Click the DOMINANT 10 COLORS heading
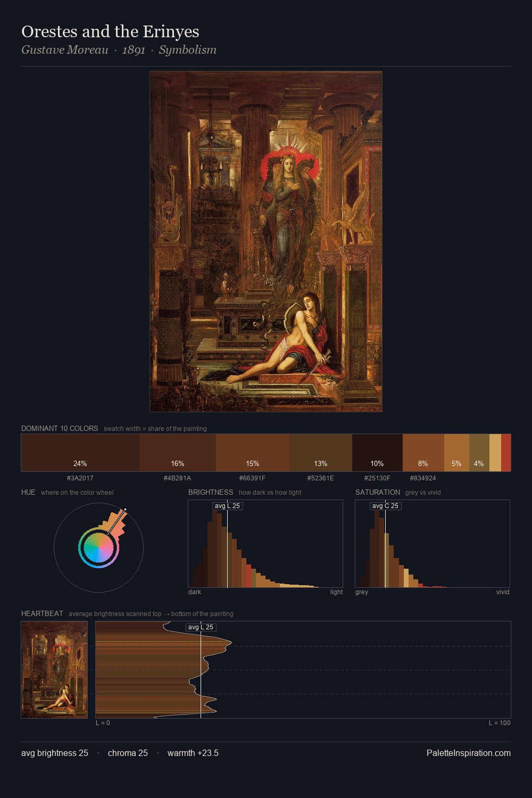The width and height of the screenshot is (532, 798). click(60, 428)
